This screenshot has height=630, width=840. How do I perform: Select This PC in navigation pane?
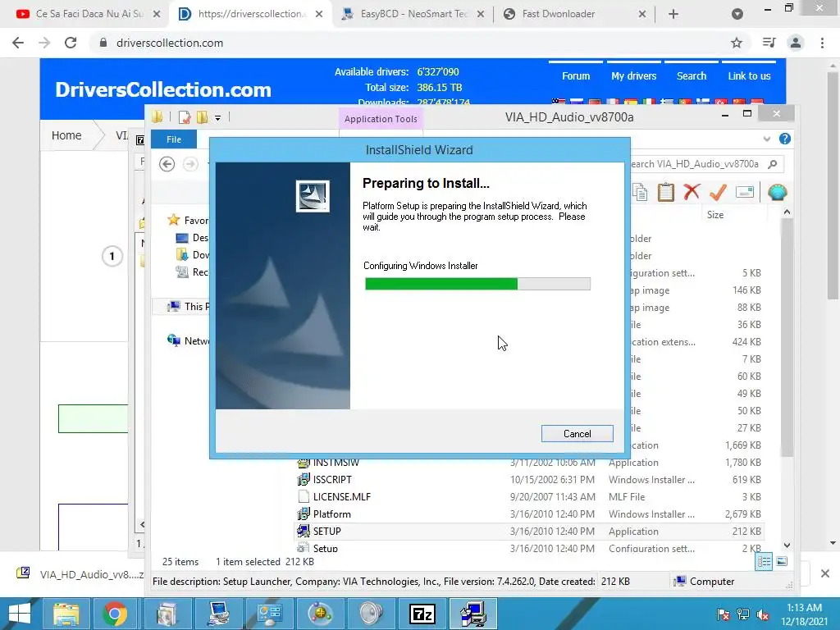coord(188,307)
